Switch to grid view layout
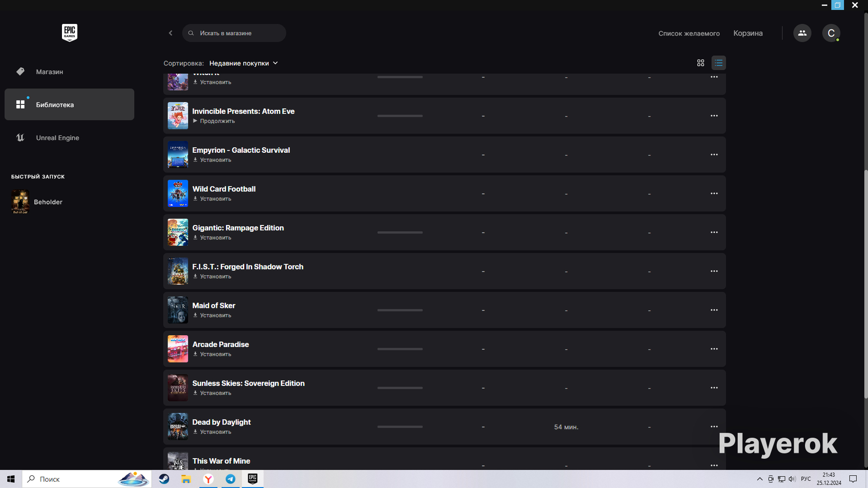This screenshot has height=488, width=868. [701, 63]
